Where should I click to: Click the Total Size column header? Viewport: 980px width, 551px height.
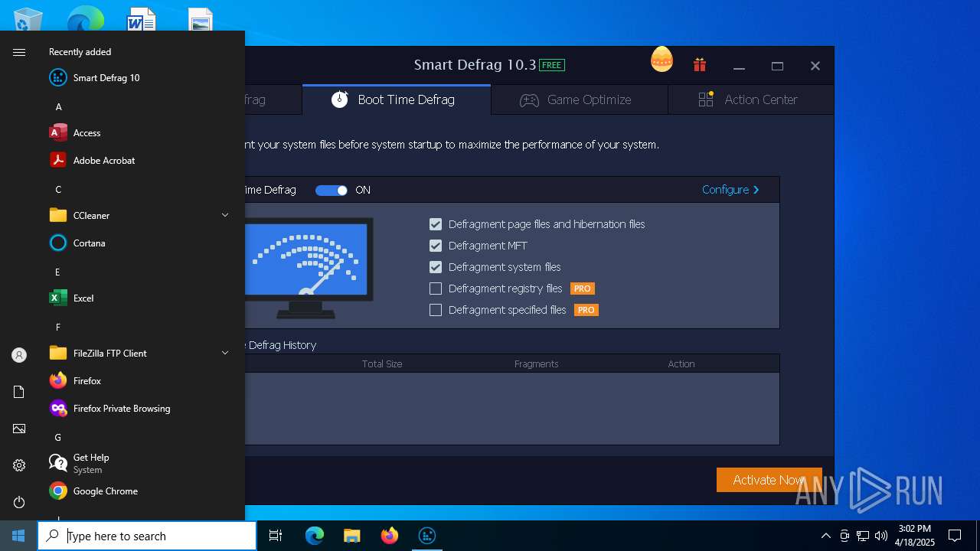coord(382,364)
